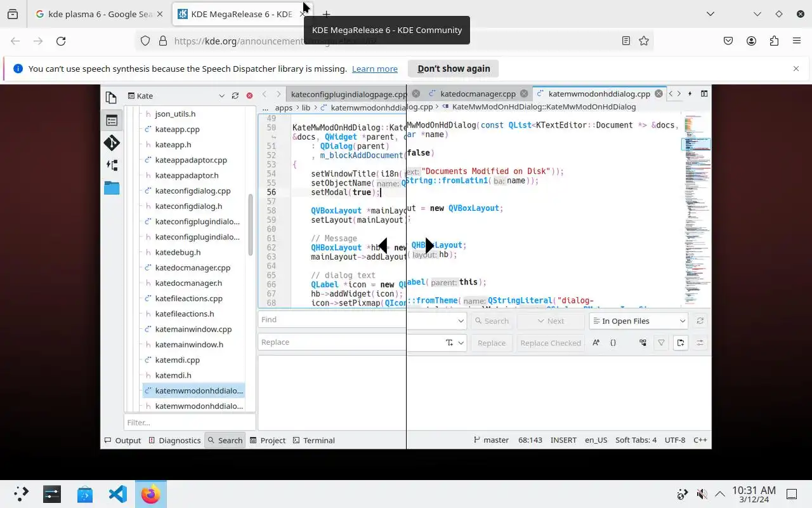Reload the current page
Viewport: 812px width, 508px height.
pos(61,41)
